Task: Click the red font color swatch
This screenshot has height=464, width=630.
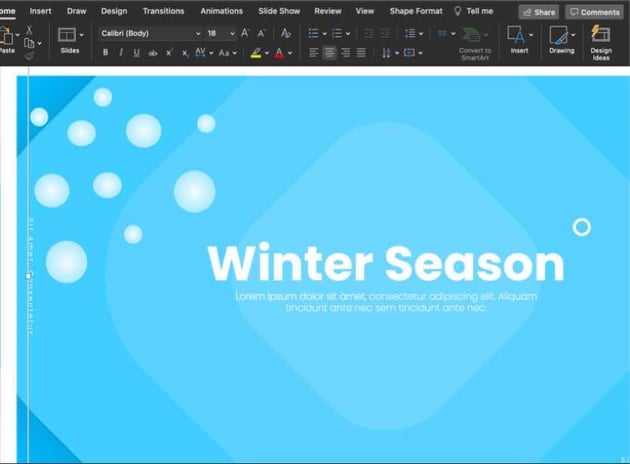Action: [278, 53]
